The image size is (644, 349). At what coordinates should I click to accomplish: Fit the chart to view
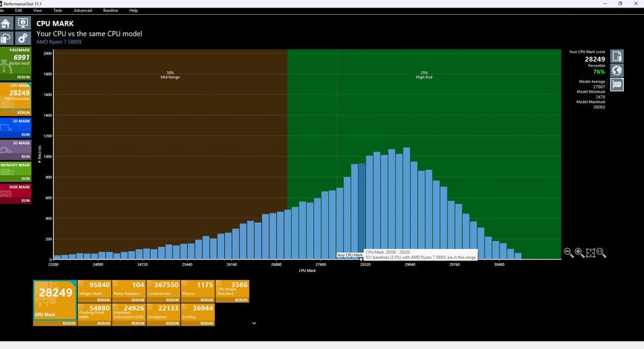click(x=590, y=253)
